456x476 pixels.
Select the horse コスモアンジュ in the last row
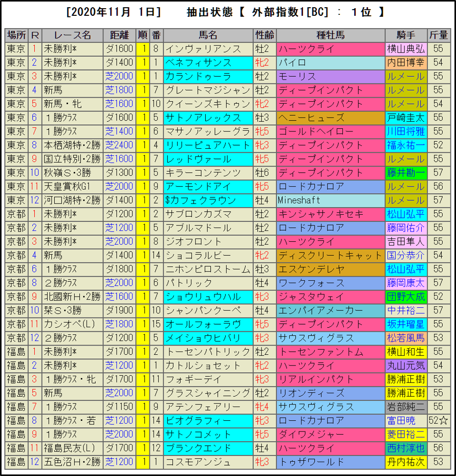pyautogui.click(x=208, y=462)
